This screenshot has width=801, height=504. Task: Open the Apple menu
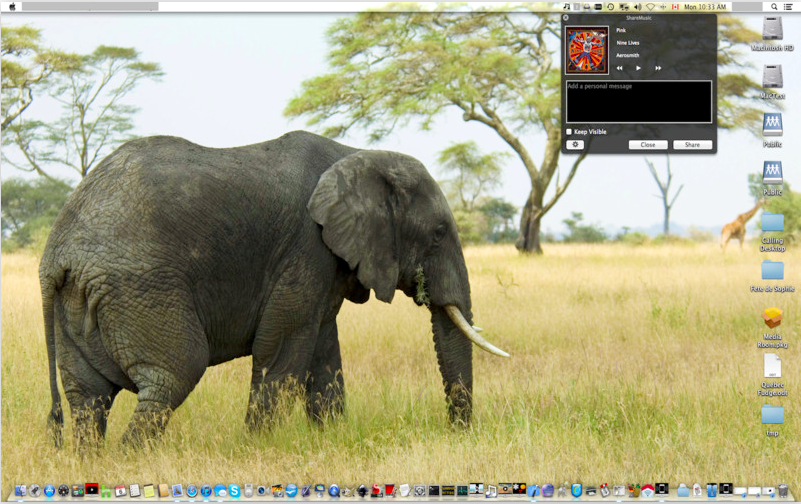point(12,7)
